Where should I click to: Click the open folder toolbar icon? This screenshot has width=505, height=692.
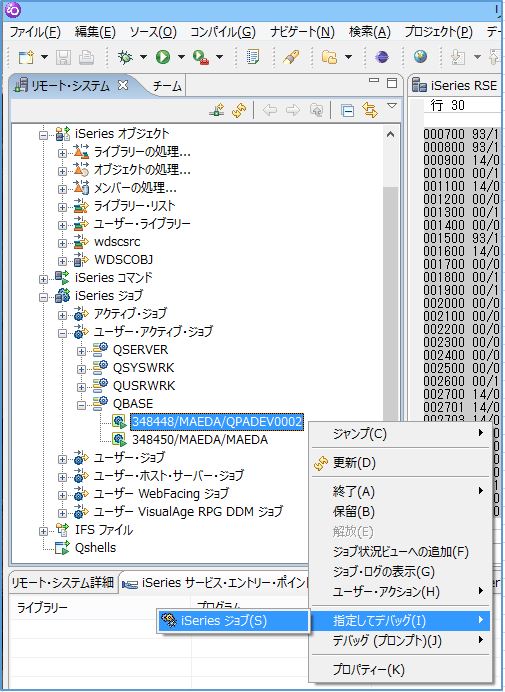pyautogui.click(x=329, y=57)
